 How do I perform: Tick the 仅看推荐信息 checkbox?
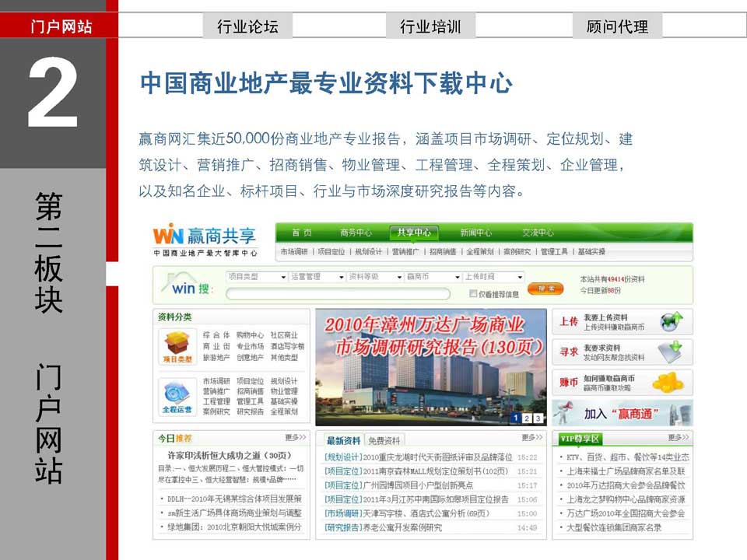pos(472,294)
